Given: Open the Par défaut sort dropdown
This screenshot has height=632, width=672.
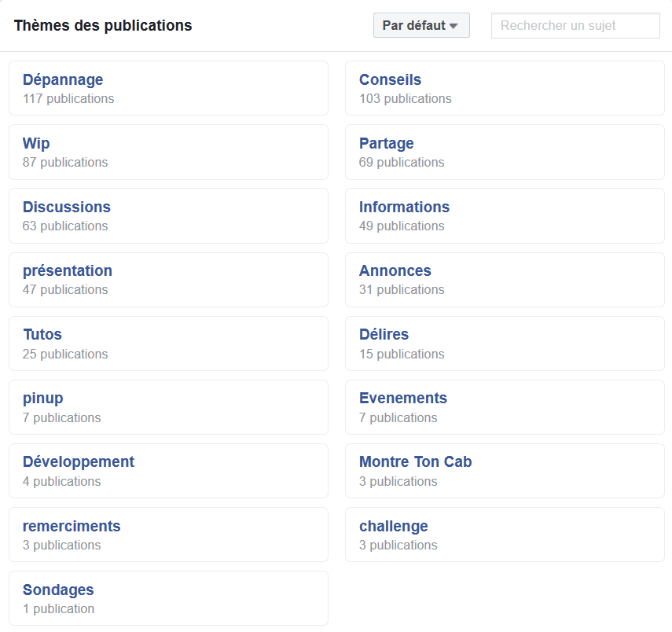Looking at the screenshot, I should (x=420, y=25).
